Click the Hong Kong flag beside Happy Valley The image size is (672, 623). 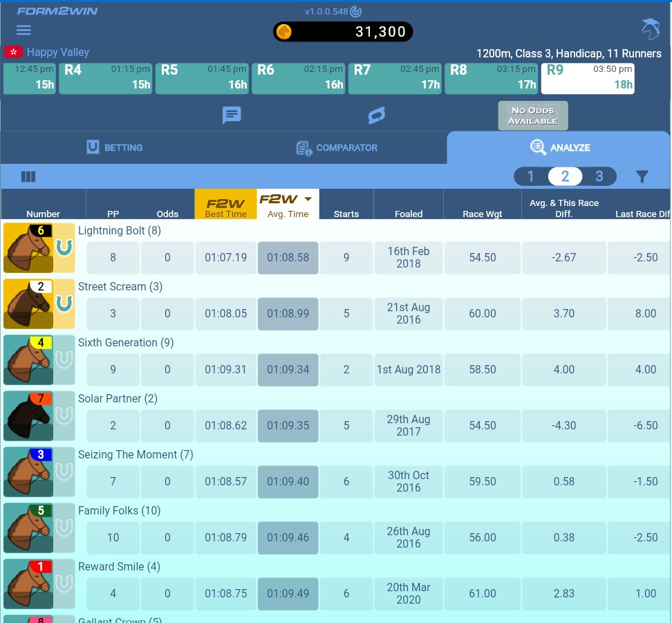point(12,53)
